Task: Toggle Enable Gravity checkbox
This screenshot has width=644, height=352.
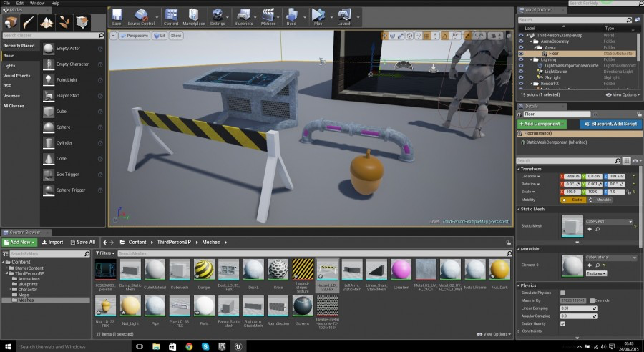Action: (562, 323)
